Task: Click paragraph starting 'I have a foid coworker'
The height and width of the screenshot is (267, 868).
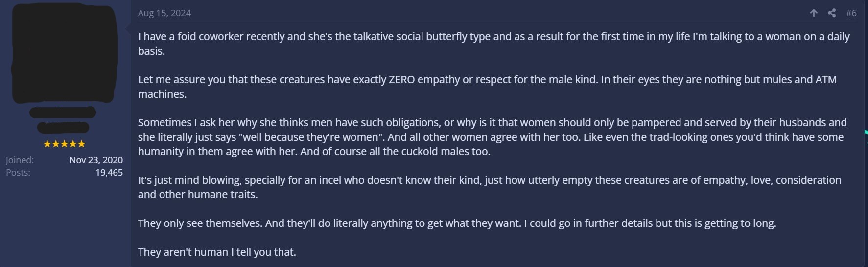Action: click(494, 44)
